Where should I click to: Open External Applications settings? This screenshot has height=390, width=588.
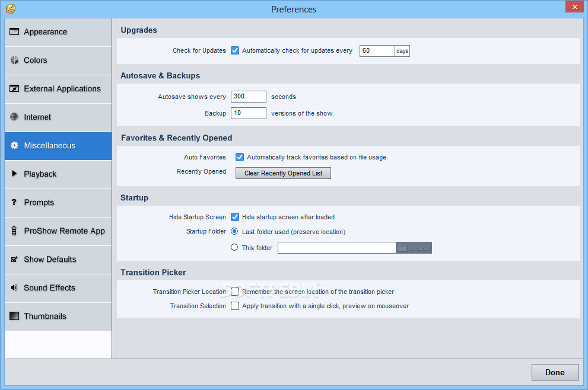(58, 89)
